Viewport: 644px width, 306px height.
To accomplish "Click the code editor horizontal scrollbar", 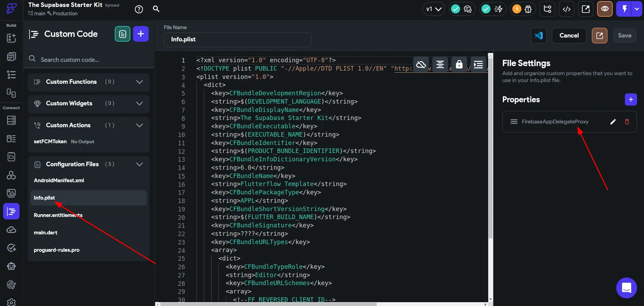I will click(268, 304).
